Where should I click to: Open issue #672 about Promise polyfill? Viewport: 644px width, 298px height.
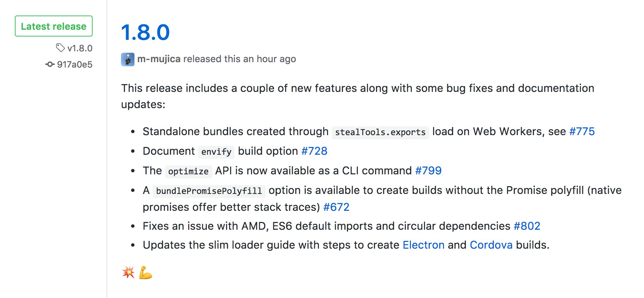point(336,207)
